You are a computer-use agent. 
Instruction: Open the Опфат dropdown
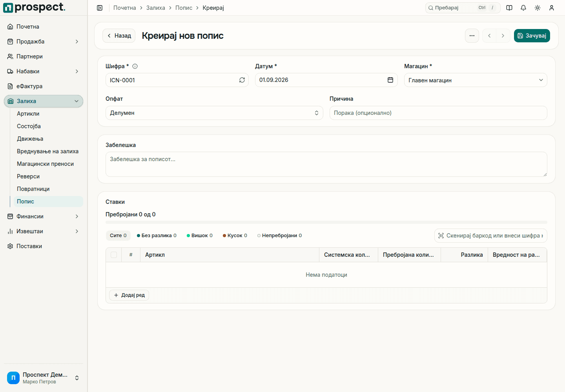(x=214, y=113)
